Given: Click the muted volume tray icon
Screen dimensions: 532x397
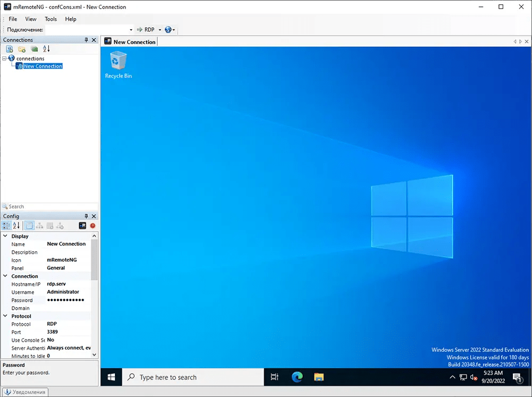Looking at the screenshot, I should tap(474, 377).
